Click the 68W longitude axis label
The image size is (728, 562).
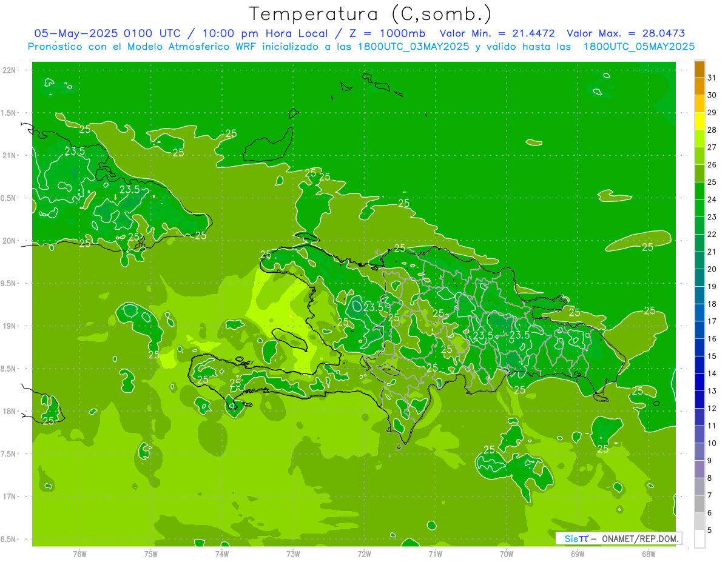(x=649, y=554)
